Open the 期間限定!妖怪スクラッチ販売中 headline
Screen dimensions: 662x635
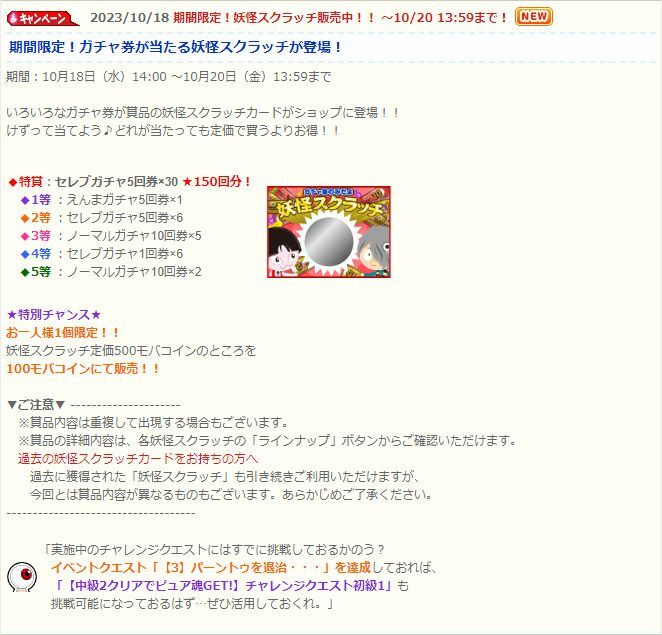(x=339, y=18)
